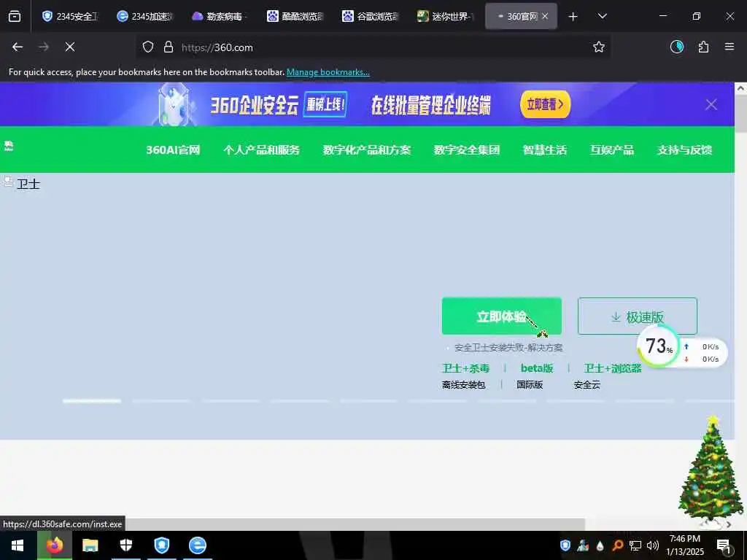The width and height of the screenshot is (747, 560).
Task: Open 安全卫士安装失败-解决方案 link
Action: click(x=508, y=348)
